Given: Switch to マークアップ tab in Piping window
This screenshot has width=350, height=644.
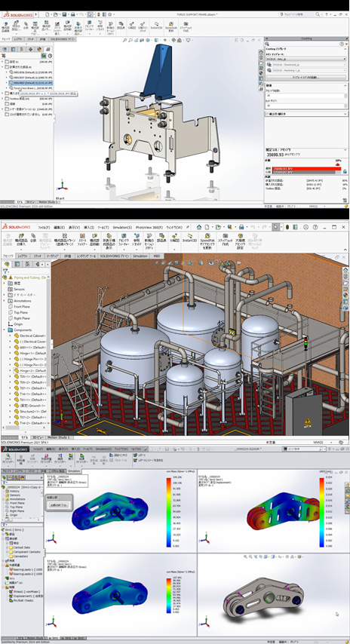Looking at the screenshot, I should click(x=52, y=256).
